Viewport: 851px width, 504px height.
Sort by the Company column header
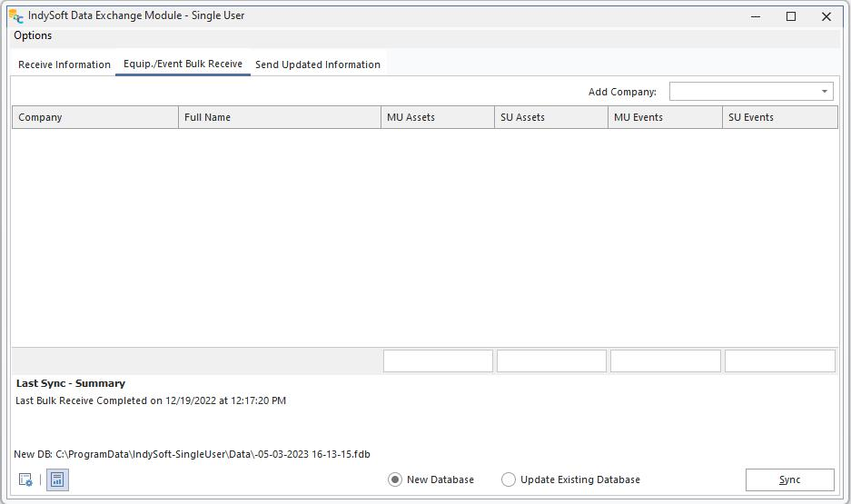95,117
